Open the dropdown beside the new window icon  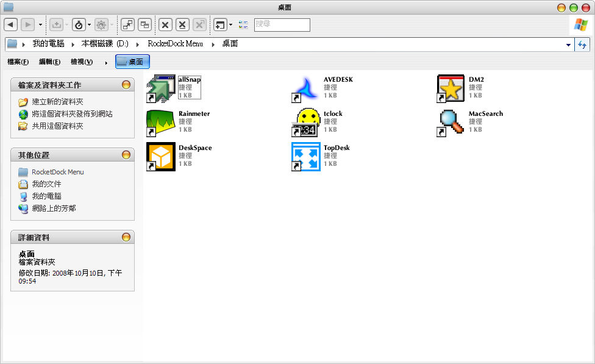230,25
